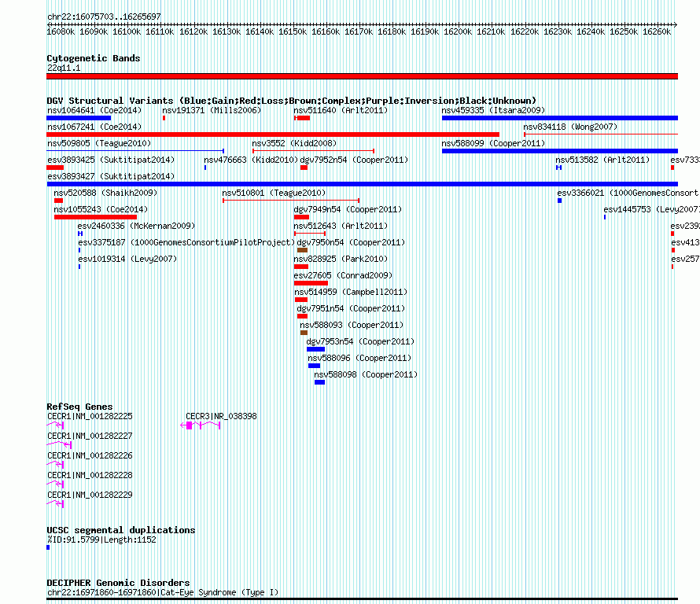Open Cat-Eye Syndrome (Type I) entry

163,592
